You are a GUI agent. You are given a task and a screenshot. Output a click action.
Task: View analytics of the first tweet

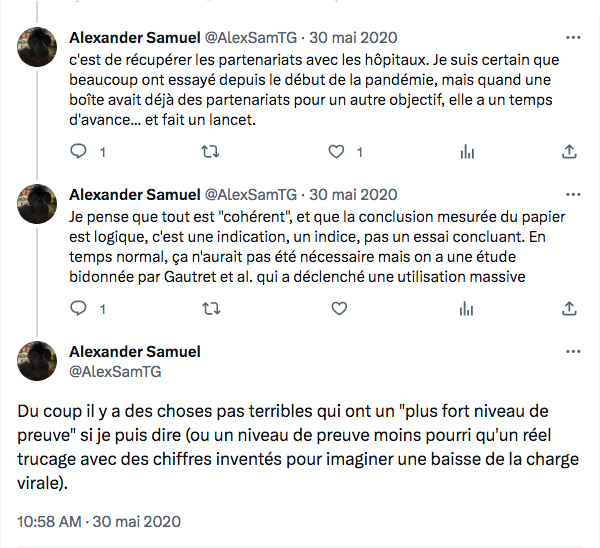466,152
